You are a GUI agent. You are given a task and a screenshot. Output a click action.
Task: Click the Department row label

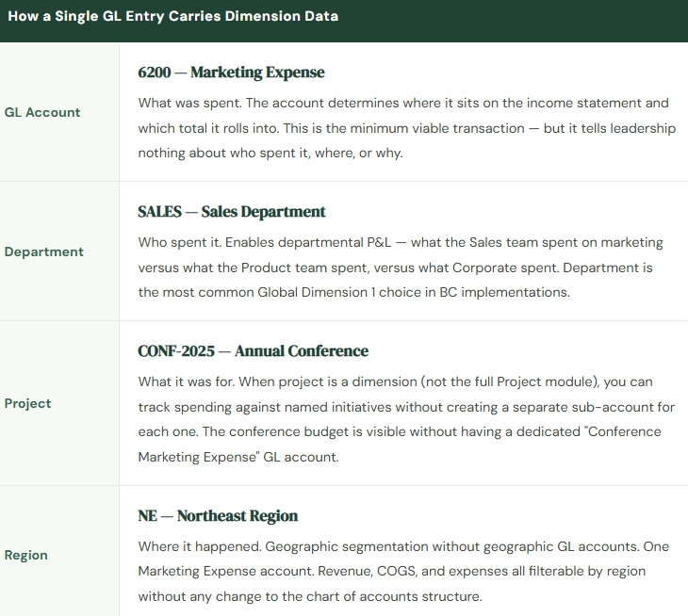coord(43,251)
